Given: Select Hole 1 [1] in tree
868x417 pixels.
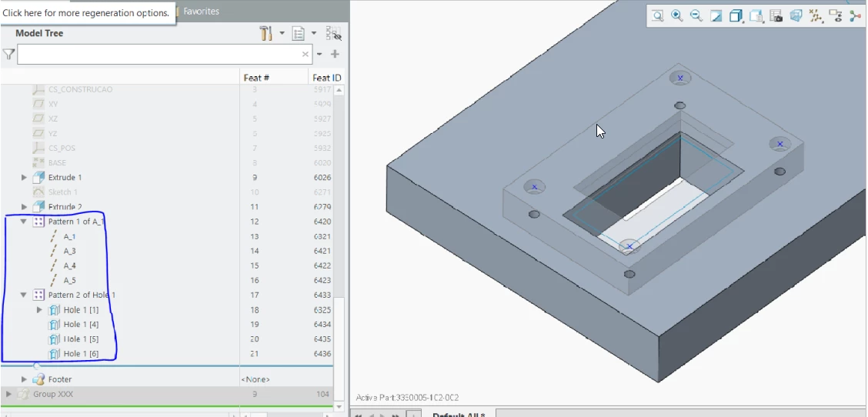Looking at the screenshot, I should pos(81,309).
